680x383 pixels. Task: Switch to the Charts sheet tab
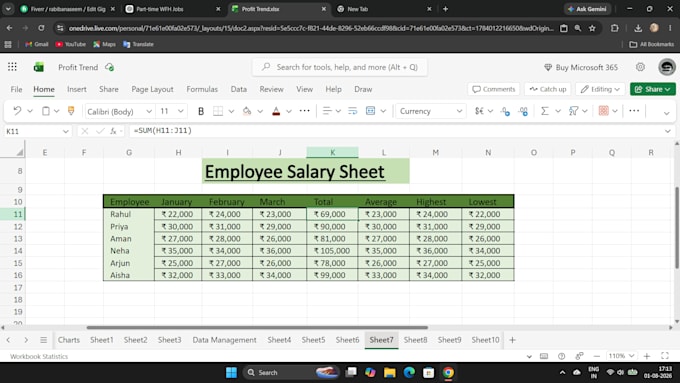coord(69,340)
